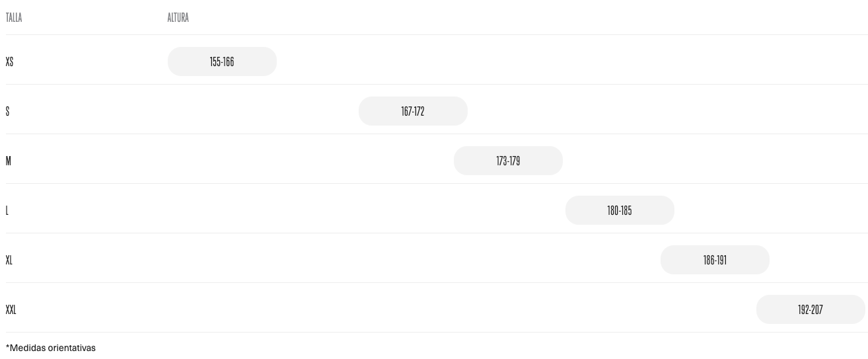
Task: Pick the 192-207 height range pill
Action: click(811, 309)
